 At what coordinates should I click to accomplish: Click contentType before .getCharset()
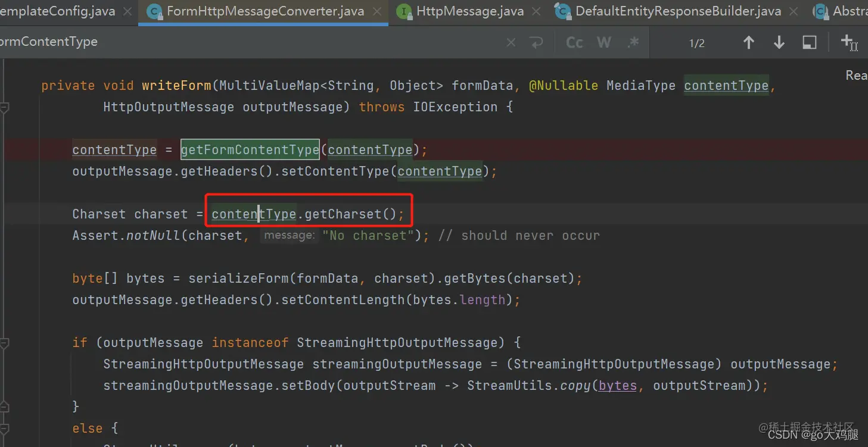pyautogui.click(x=254, y=214)
